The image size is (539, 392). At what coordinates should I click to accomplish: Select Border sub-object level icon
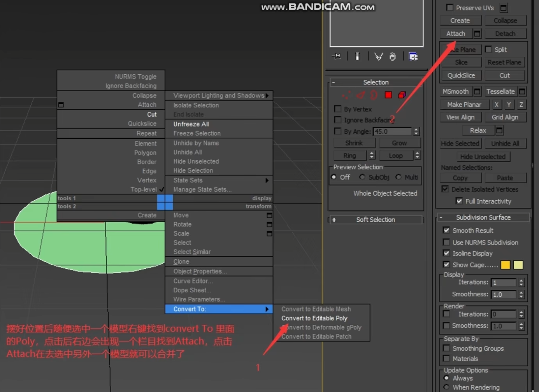click(x=374, y=95)
